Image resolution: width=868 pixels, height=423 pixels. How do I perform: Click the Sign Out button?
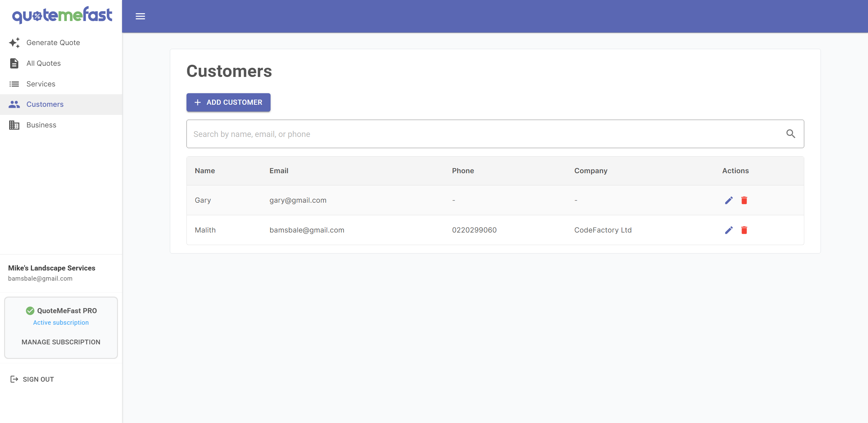tap(33, 379)
